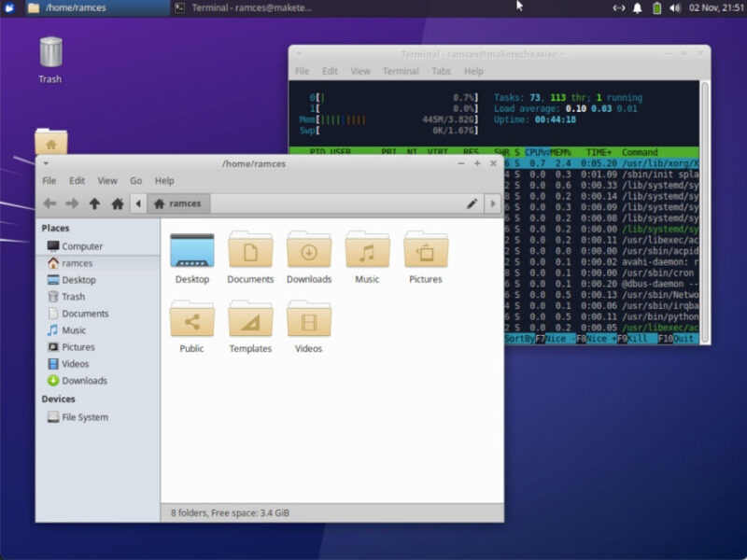Click the right arrow at the end of the path bar

tap(492, 203)
